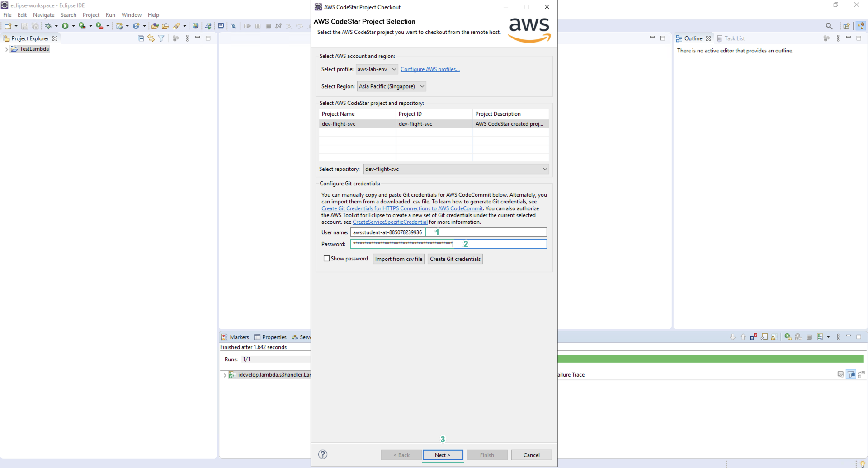Minimize the Project Explorer panel

pyautogui.click(x=198, y=38)
